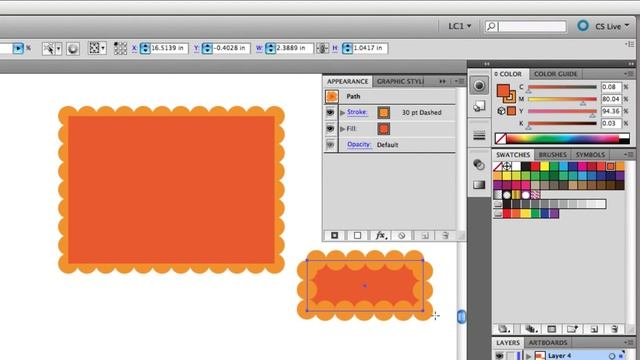
Task: Open the Color panel dock icon
Action: coord(479,86)
